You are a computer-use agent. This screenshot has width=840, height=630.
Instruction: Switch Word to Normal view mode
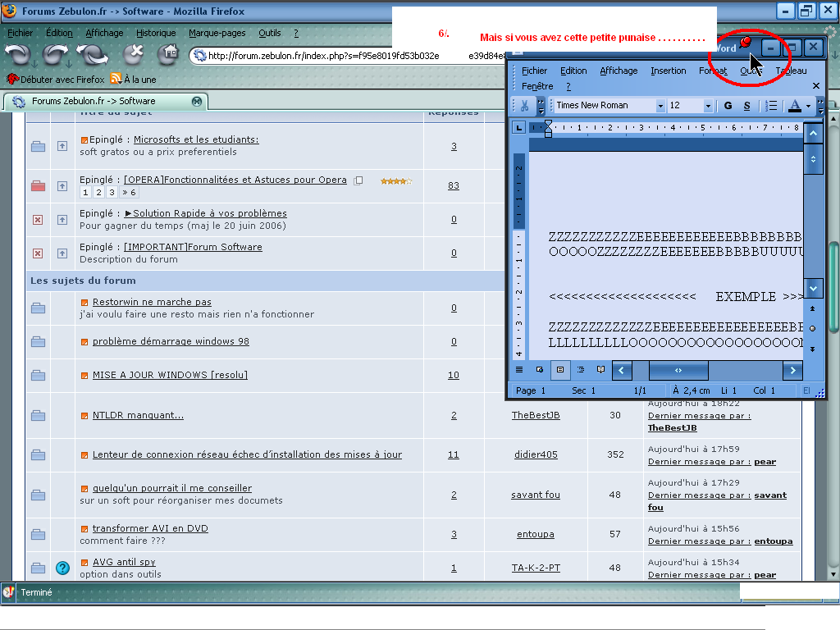point(519,370)
